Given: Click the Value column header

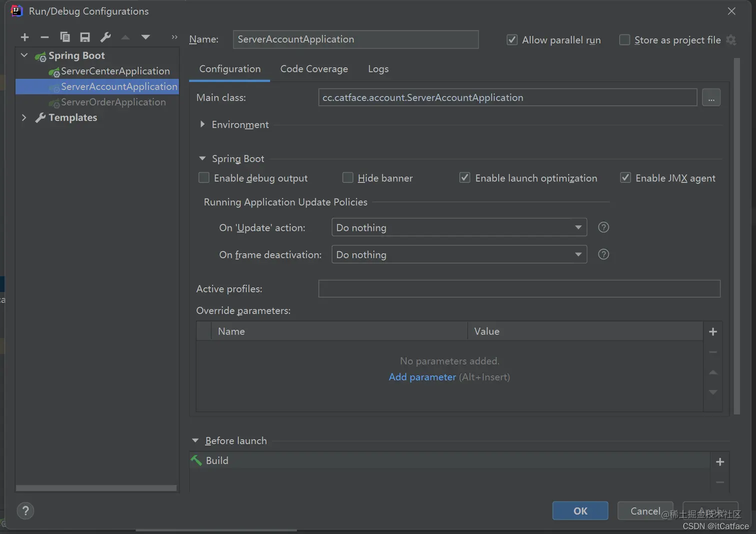Looking at the screenshot, I should point(585,331).
